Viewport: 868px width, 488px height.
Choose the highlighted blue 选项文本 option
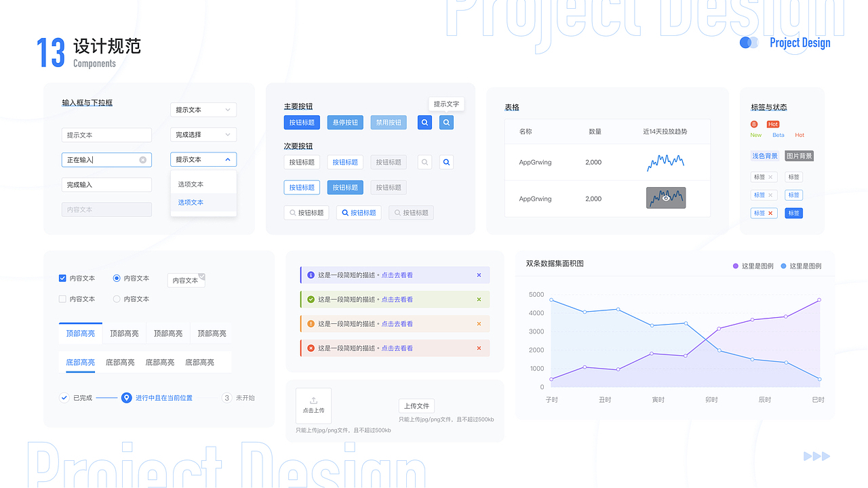(x=203, y=203)
